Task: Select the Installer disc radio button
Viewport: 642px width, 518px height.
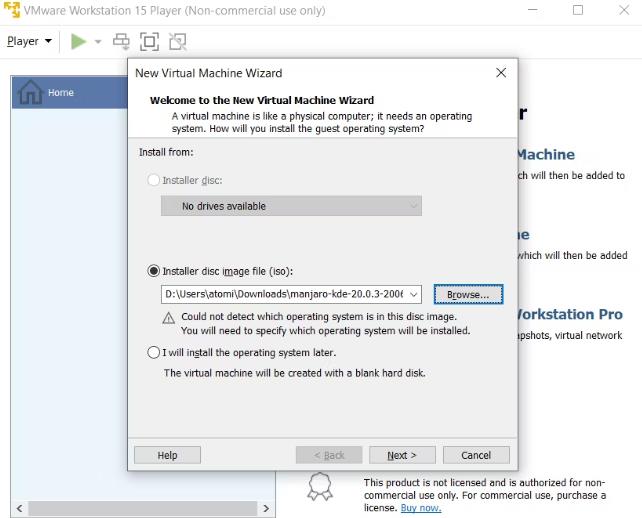Action: coord(154,180)
